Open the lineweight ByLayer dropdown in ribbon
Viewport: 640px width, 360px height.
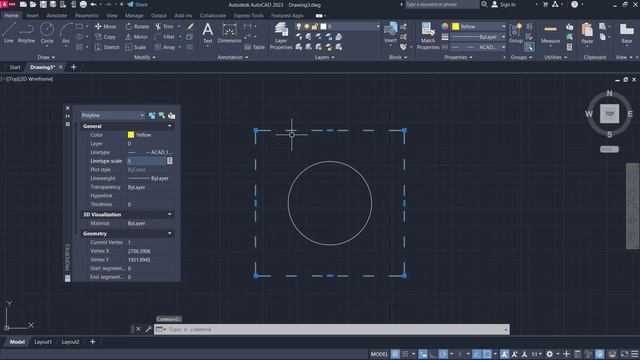click(x=479, y=37)
